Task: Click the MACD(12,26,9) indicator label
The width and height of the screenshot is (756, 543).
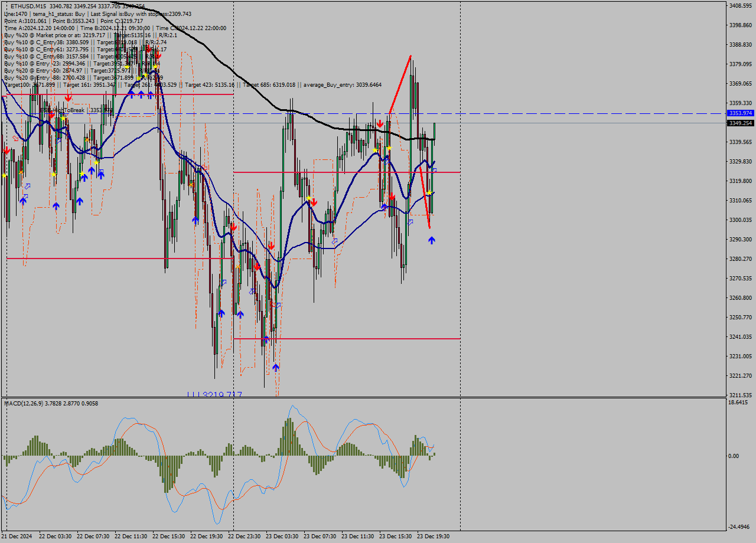Action: coord(51,403)
